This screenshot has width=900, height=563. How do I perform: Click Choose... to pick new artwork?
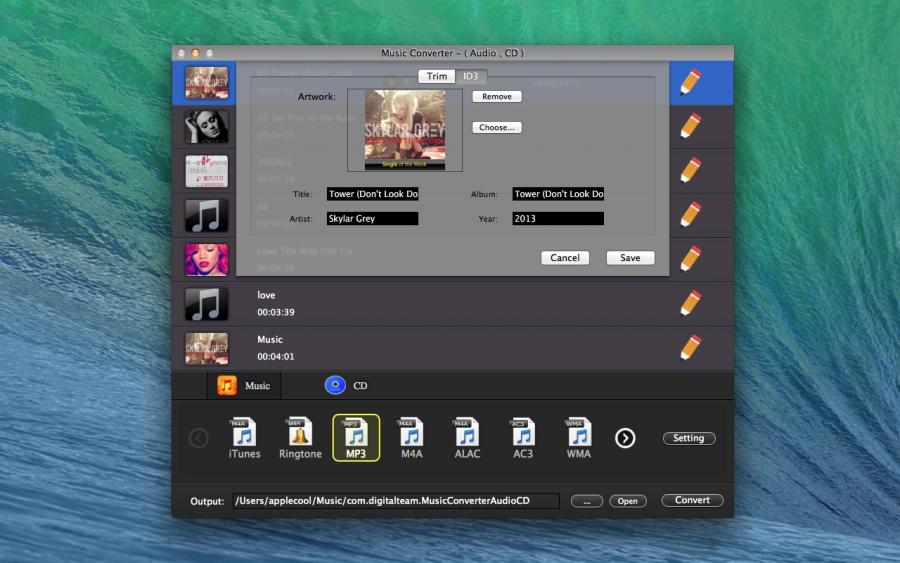(497, 127)
